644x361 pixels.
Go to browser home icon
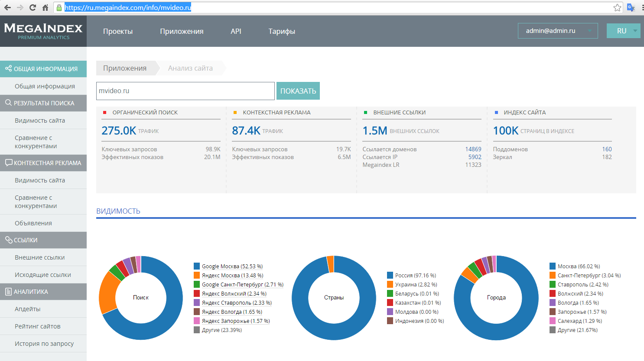pyautogui.click(x=45, y=7)
